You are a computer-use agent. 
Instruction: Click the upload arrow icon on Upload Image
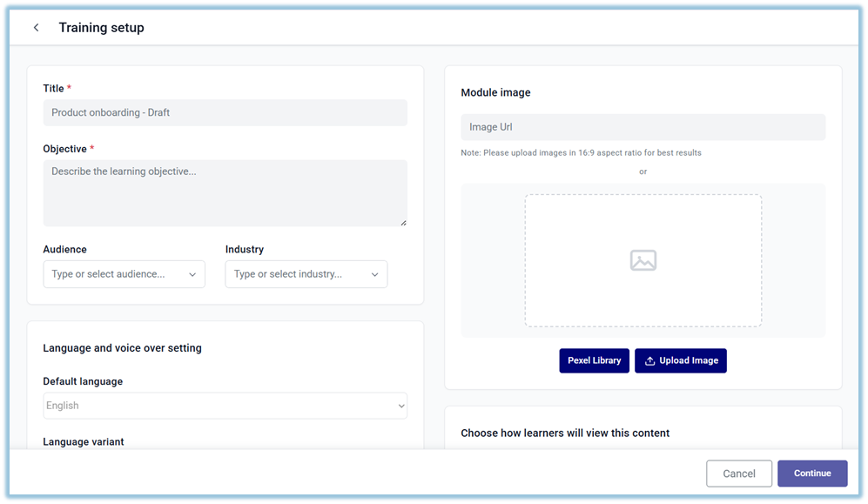pos(649,360)
